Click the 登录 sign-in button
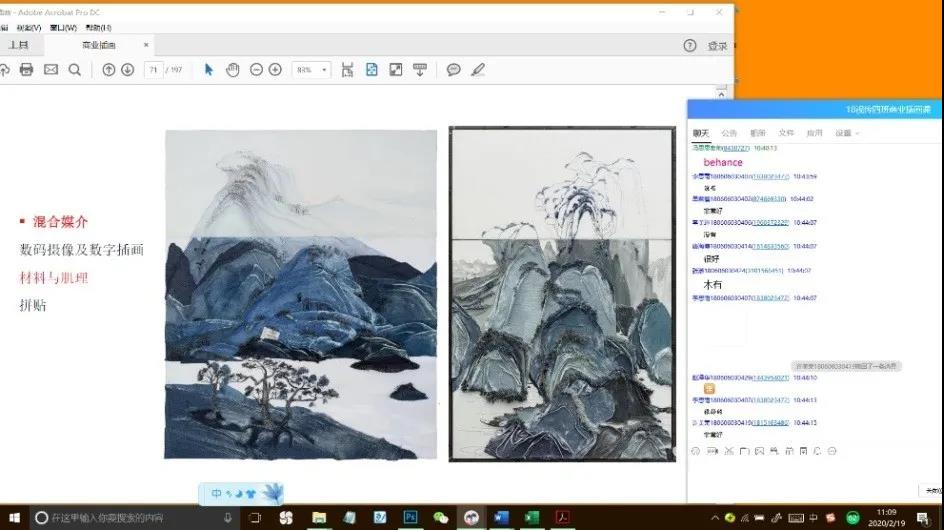944x530 pixels. 717,46
